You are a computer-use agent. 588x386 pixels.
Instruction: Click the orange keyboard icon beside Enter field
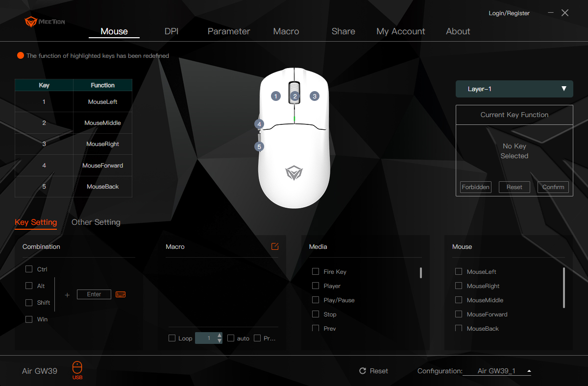pyautogui.click(x=120, y=294)
